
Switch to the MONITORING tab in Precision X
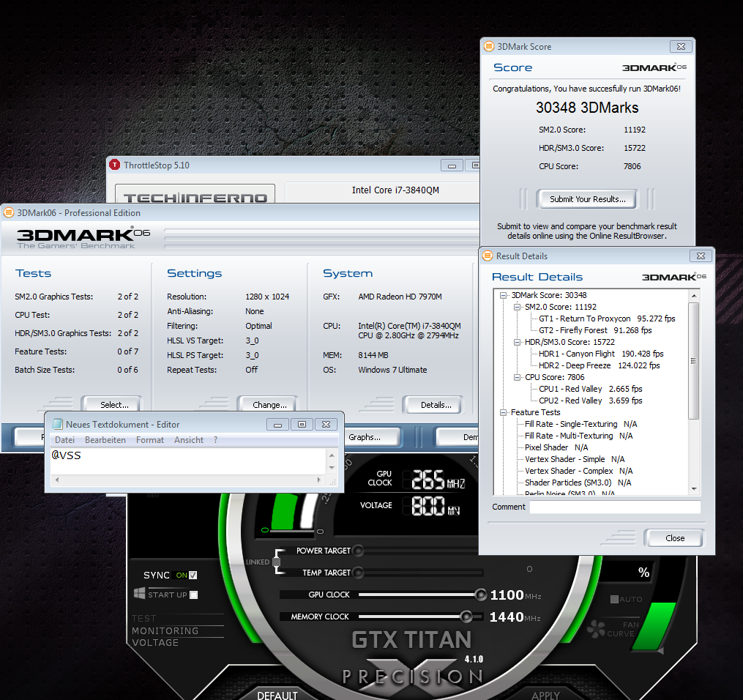[x=165, y=631]
